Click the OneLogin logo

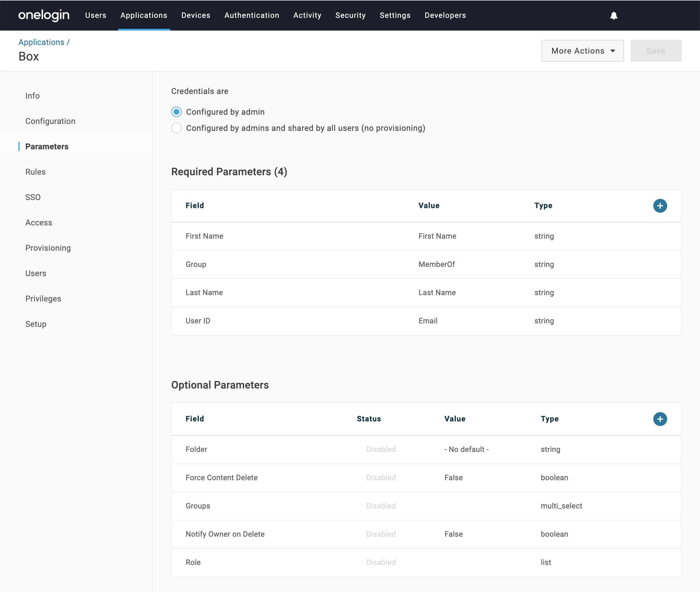point(44,16)
